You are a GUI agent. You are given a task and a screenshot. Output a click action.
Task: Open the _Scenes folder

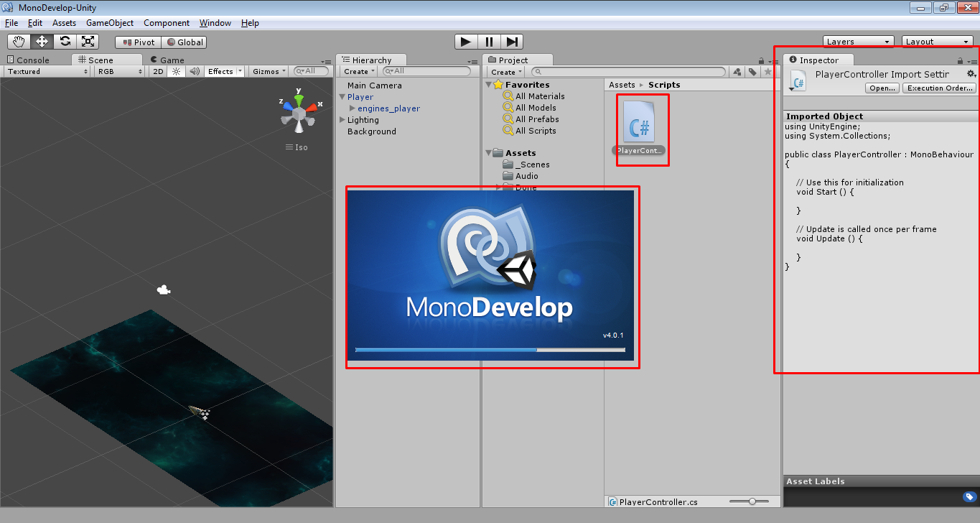(526, 165)
